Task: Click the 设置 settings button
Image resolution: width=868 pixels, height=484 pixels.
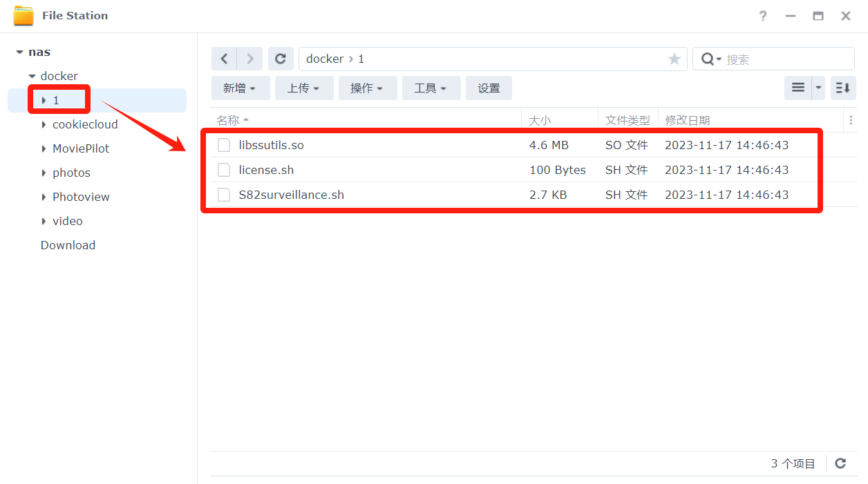Action: pyautogui.click(x=489, y=88)
